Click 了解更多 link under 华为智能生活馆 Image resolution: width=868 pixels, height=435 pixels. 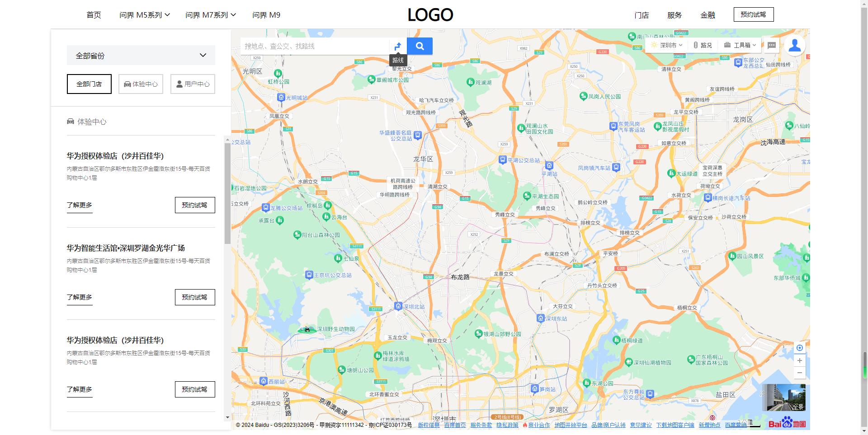80,298
